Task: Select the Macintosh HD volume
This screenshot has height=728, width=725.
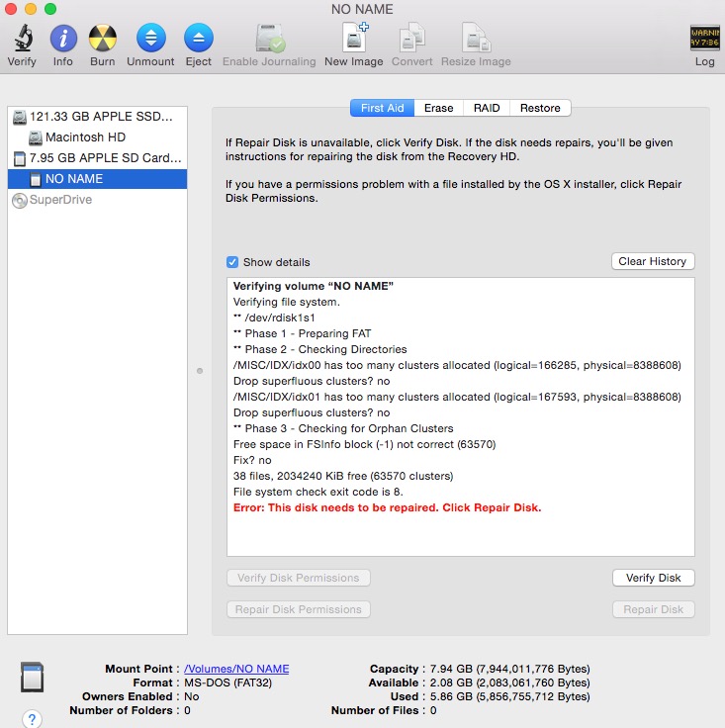Action: coord(98,137)
